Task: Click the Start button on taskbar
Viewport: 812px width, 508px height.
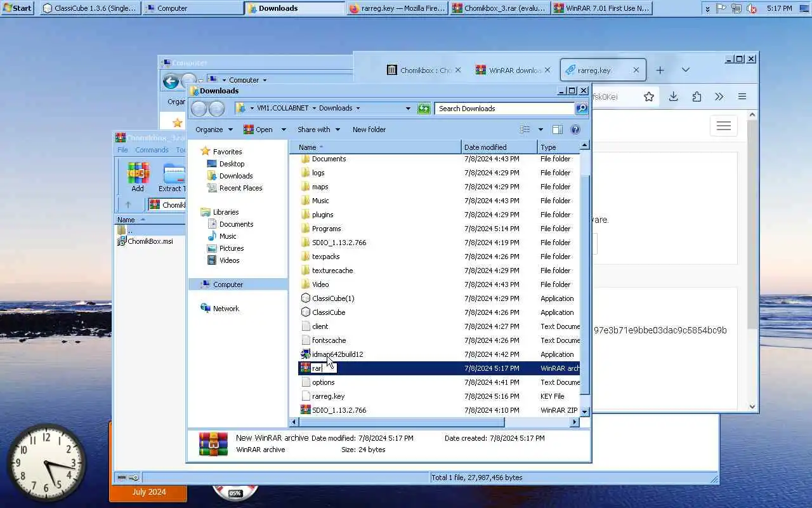Action: coord(17,8)
